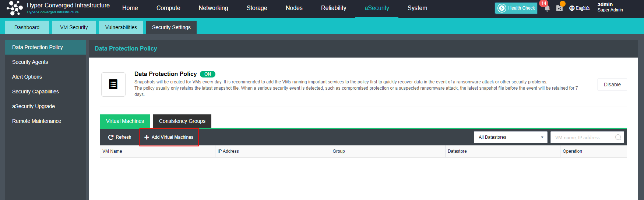Image resolution: width=644 pixels, height=200 pixels.
Task: Click the Hyper-Converged Infrastructure logo icon
Action: [x=15, y=8]
